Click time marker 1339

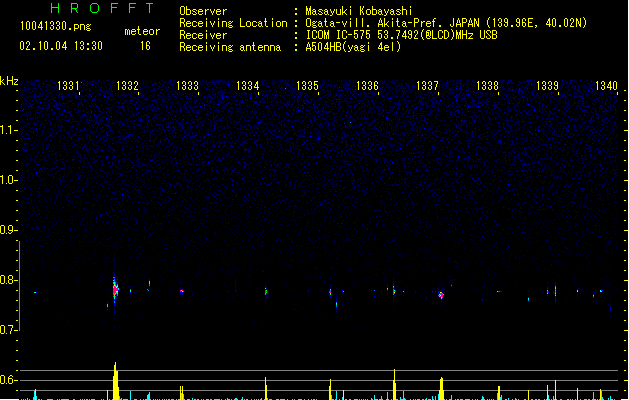tap(548, 86)
